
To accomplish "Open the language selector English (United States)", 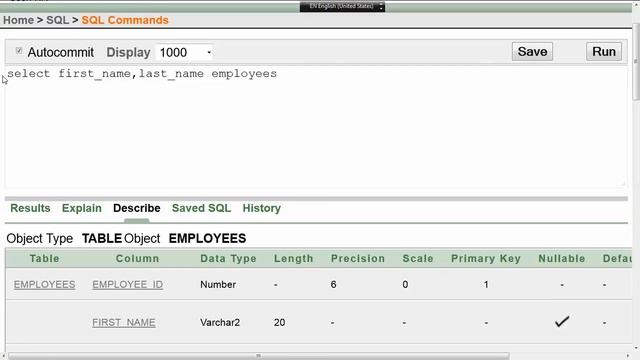I will (342, 7).
